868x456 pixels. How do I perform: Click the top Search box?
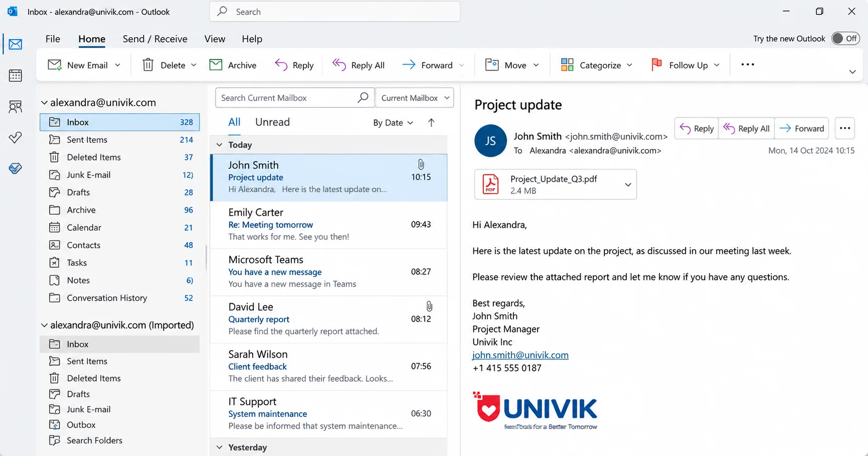pos(335,12)
